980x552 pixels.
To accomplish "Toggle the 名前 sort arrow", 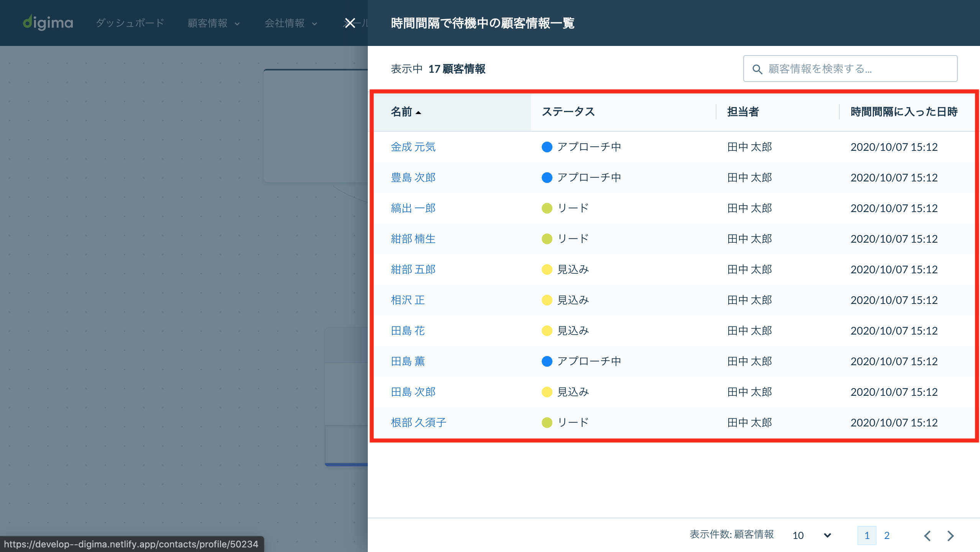I will [x=418, y=113].
